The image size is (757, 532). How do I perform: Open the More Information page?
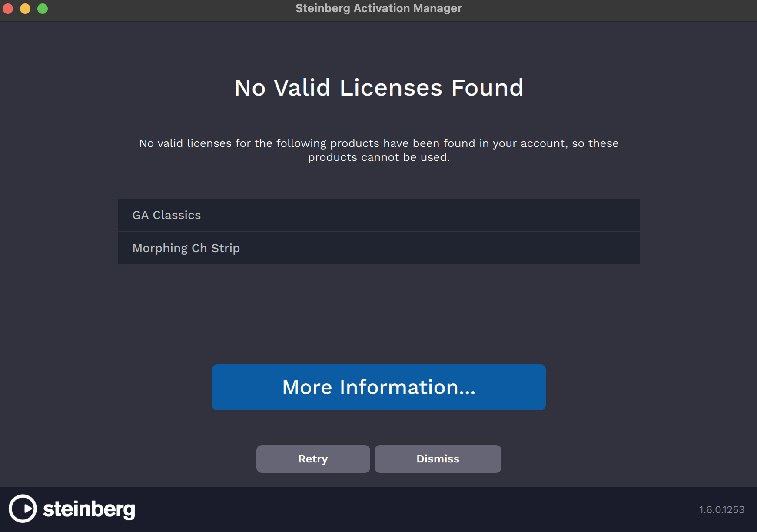[378, 387]
